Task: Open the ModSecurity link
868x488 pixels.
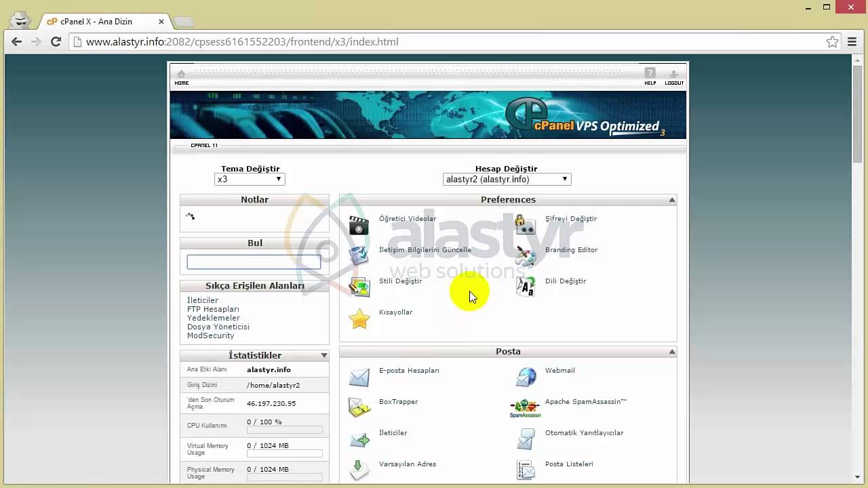Action: (x=211, y=335)
